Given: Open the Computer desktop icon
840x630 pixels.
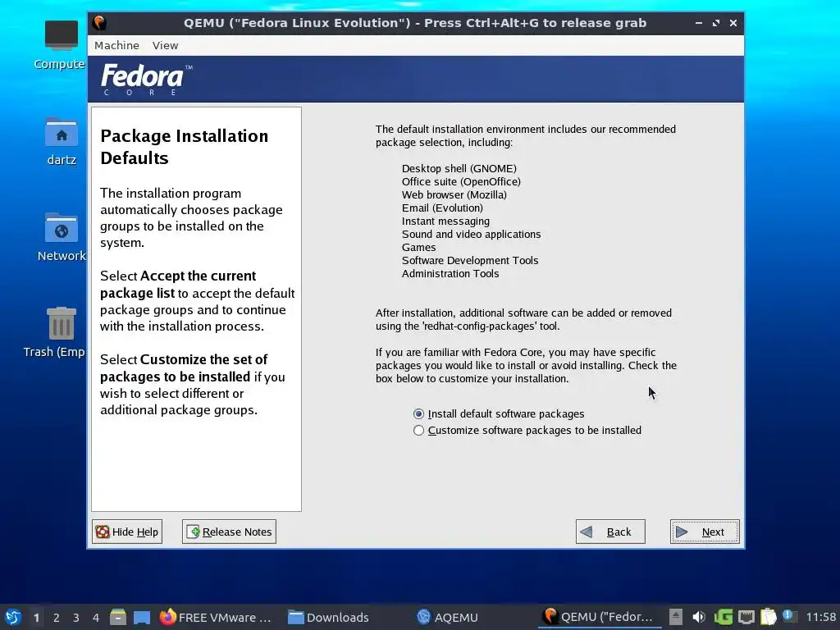Looking at the screenshot, I should 61,46.
